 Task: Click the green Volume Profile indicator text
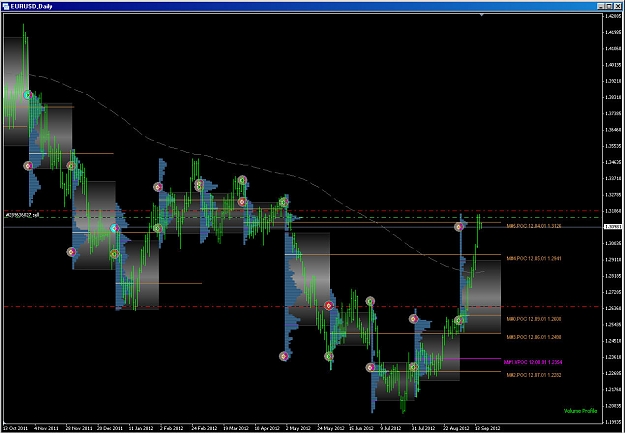tap(580, 411)
